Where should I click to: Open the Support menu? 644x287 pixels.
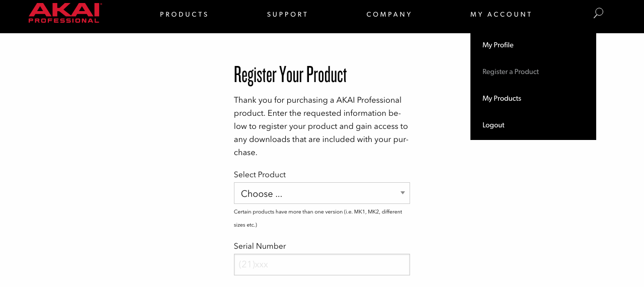pos(287,14)
